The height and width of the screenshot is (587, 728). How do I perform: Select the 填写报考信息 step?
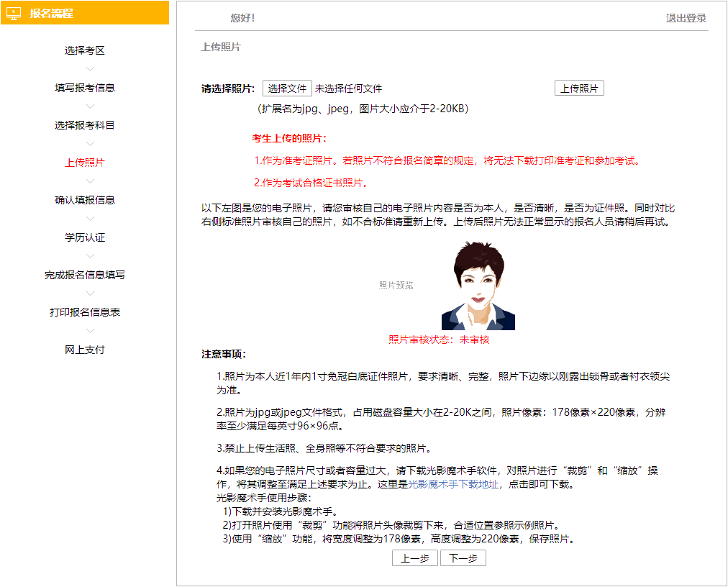83,87
